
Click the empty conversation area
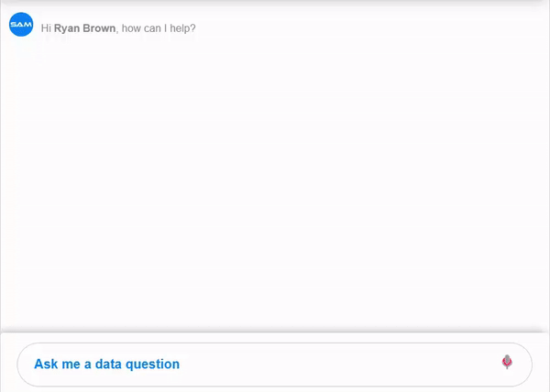coord(275,182)
